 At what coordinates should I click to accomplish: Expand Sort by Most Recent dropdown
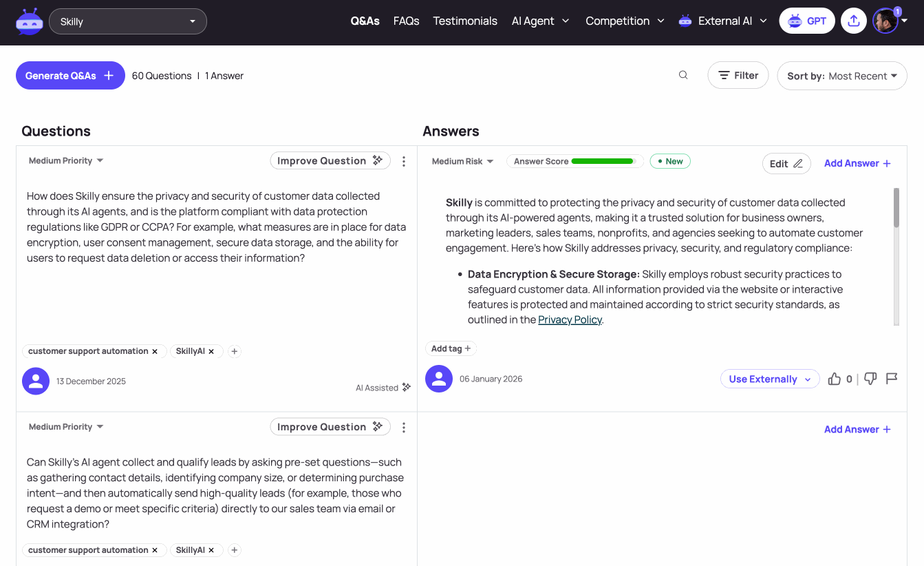[842, 76]
